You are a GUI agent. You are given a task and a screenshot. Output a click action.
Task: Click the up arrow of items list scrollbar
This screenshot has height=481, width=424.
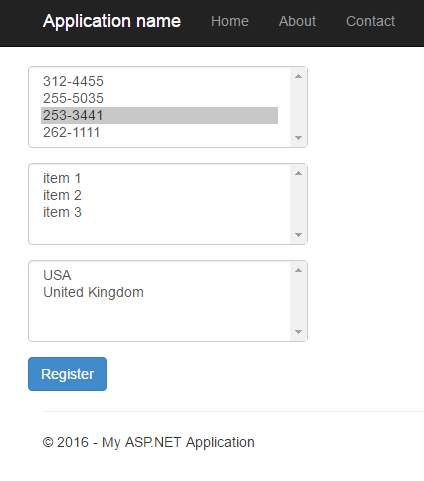pos(298,173)
